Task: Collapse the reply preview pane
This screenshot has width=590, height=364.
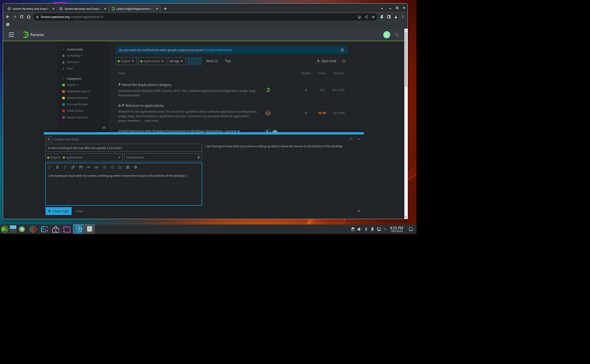Action: tap(358, 211)
